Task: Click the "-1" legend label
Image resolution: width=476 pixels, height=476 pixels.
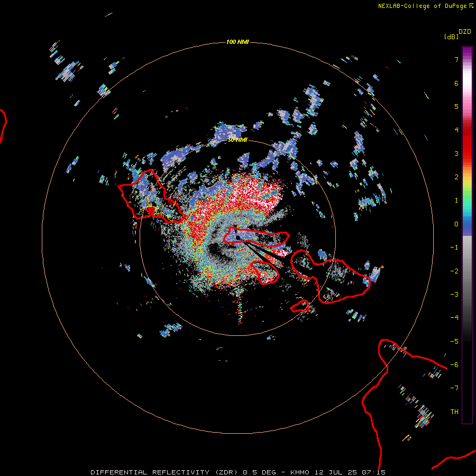Action: [454, 248]
